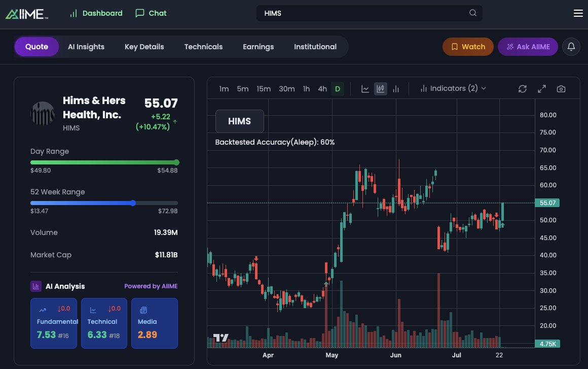588x369 pixels.
Task: Open the Chat page
Action: [151, 13]
